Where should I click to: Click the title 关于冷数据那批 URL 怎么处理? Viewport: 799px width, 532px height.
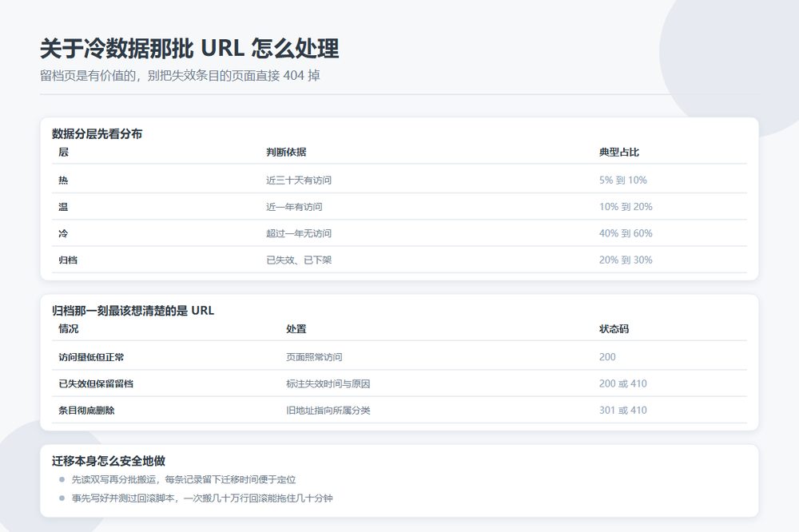189,49
